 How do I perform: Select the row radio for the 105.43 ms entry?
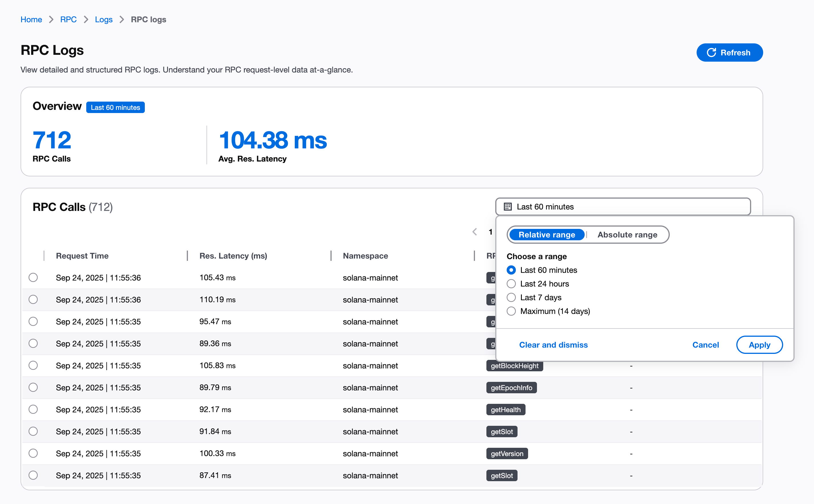pyautogui.click(x=33, y=277)
